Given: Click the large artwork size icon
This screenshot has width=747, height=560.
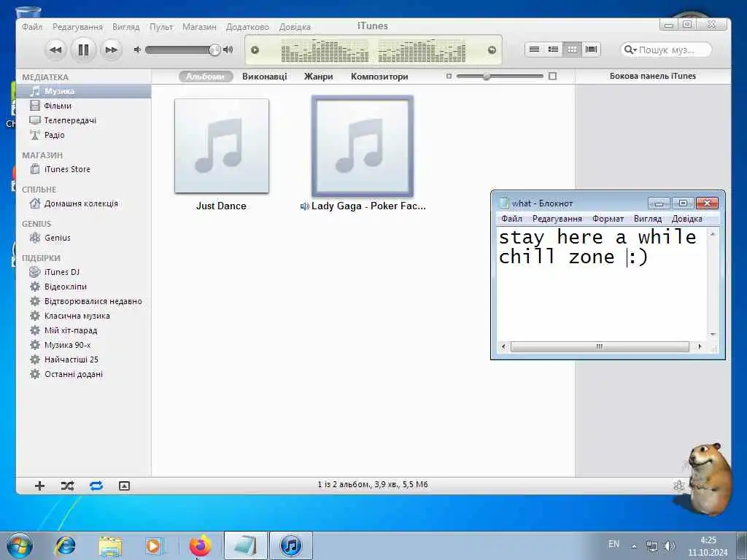Looking at the screenshot, I should point(553,76).
